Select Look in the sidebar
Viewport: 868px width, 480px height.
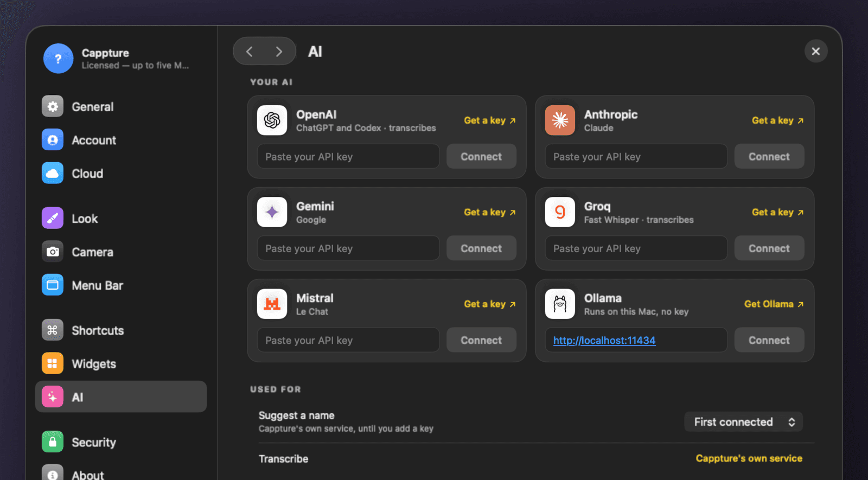click(x=121, y=219)
